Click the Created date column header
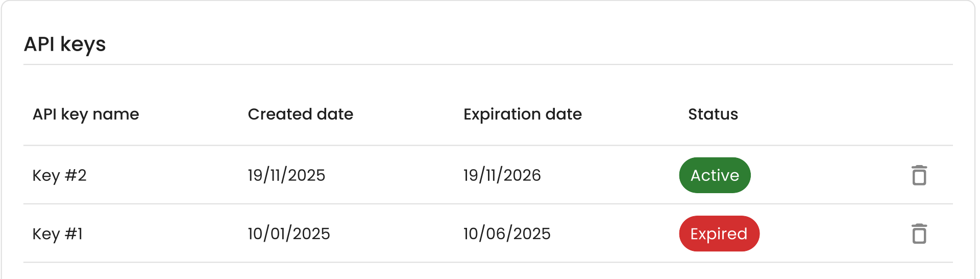 pos(300,114)
